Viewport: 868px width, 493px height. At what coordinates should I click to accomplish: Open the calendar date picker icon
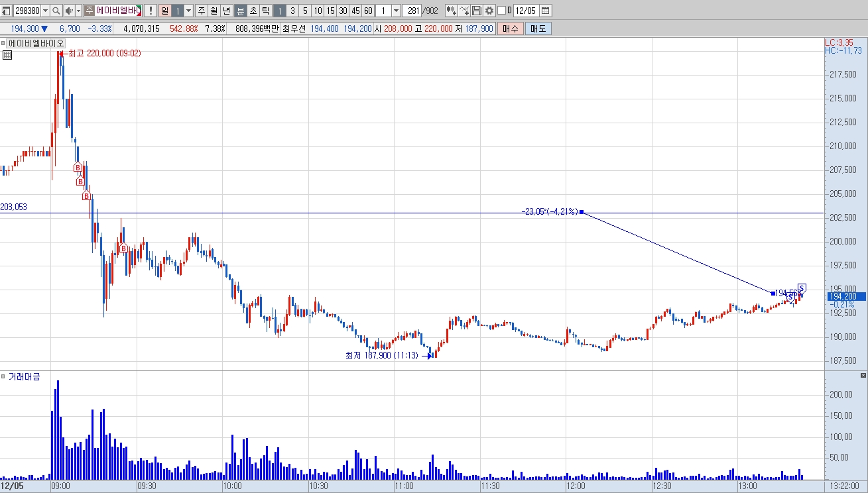click(545, 11)
